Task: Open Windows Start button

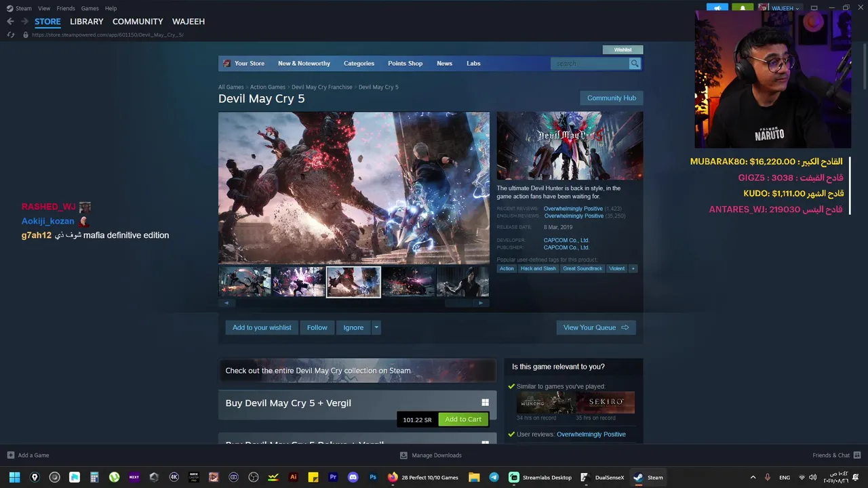Action: [x=14, y=477]
